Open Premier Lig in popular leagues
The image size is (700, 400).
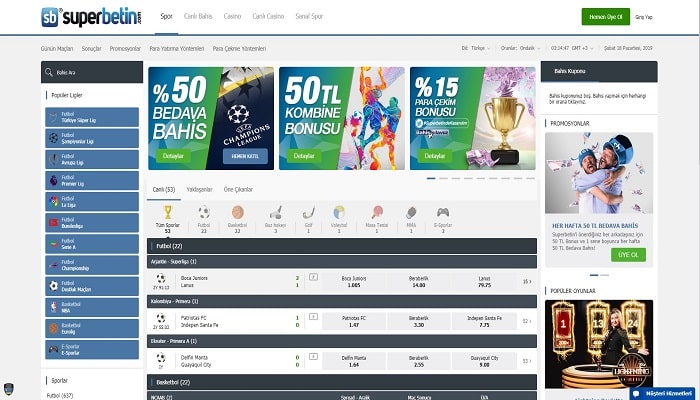92,181
